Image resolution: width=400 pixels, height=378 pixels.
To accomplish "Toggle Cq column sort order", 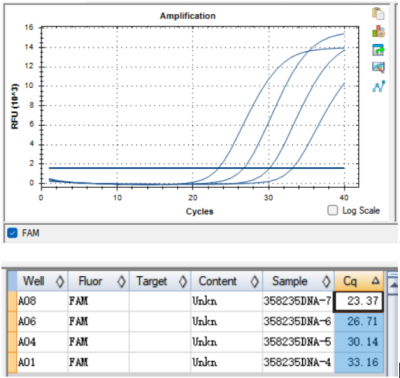I will (x=359, y=281).
